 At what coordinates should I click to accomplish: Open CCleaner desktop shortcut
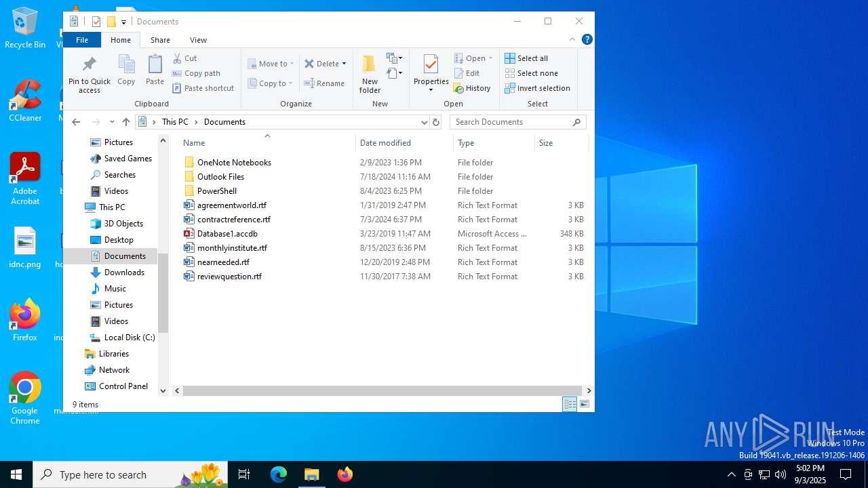coord(25,101)
